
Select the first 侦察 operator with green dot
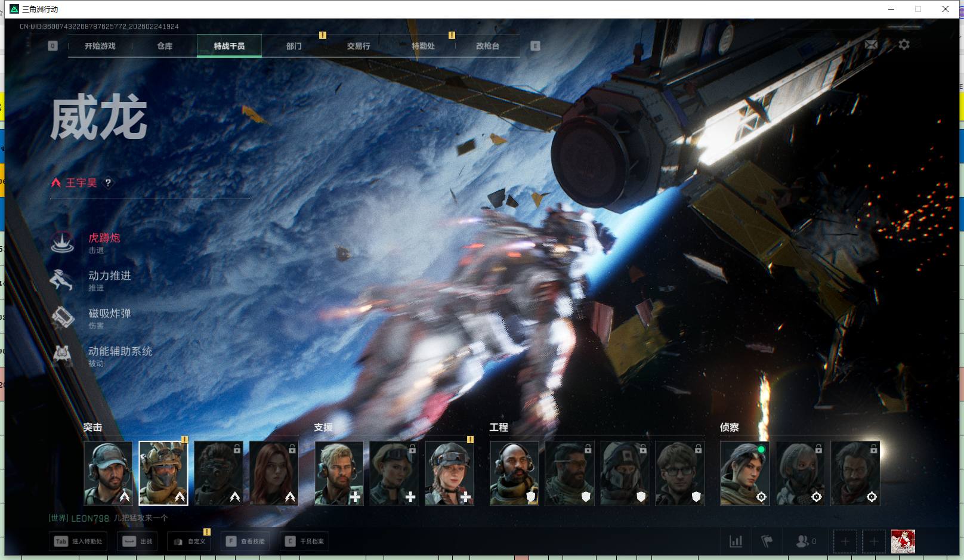(x=744, y=473)
